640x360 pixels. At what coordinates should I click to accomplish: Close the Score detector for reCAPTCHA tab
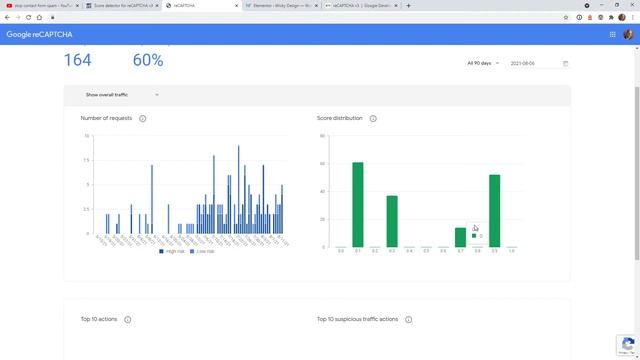pyautogui.click(x=157, y=6)
